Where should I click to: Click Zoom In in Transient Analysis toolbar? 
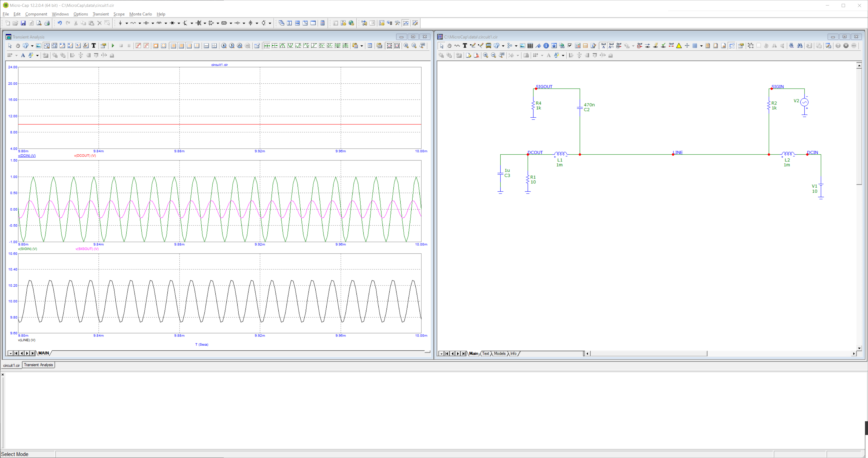406,46
